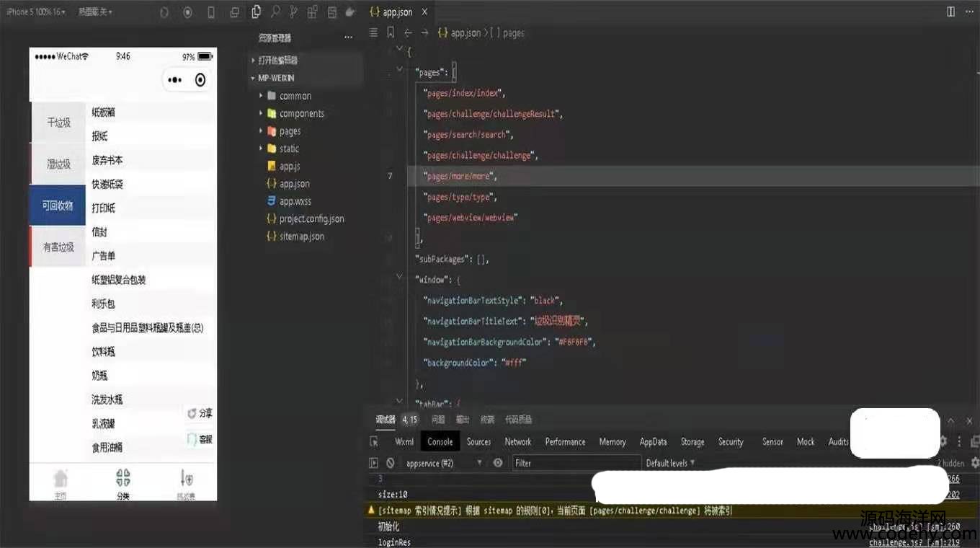Go forward with the right arrow in breadcrumb bar
The width and height of the screenshot is (980, 548).
coord(424,32)
